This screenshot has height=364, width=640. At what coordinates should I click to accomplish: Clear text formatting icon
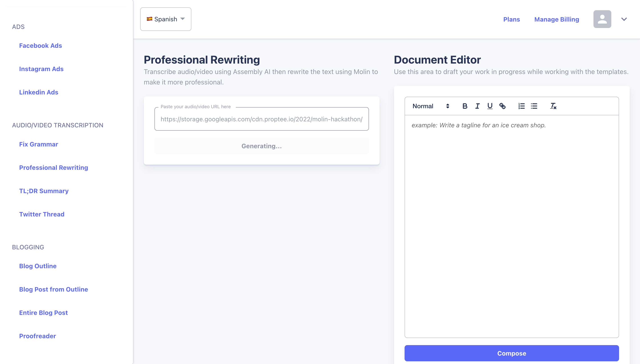(553, 106)
